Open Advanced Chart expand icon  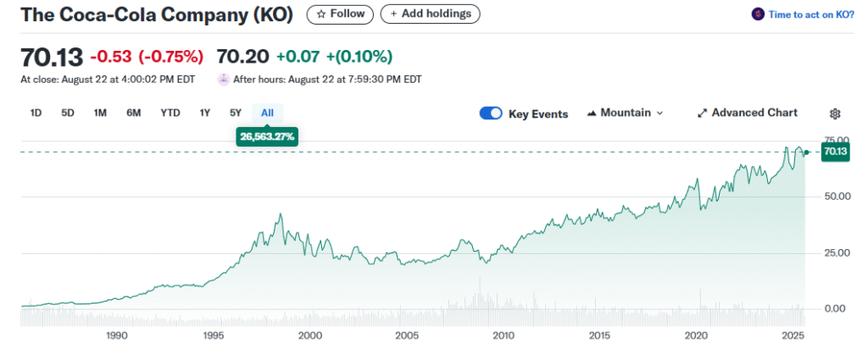click(702, 114)
